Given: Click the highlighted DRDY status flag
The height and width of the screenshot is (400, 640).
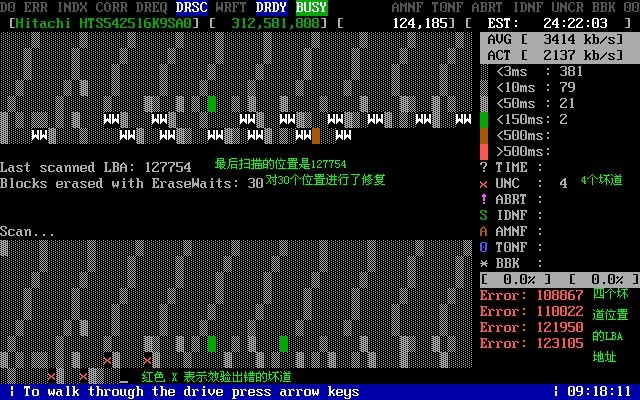Looking at the screenshot, I should pyautogui.click(x=272, y=7).
